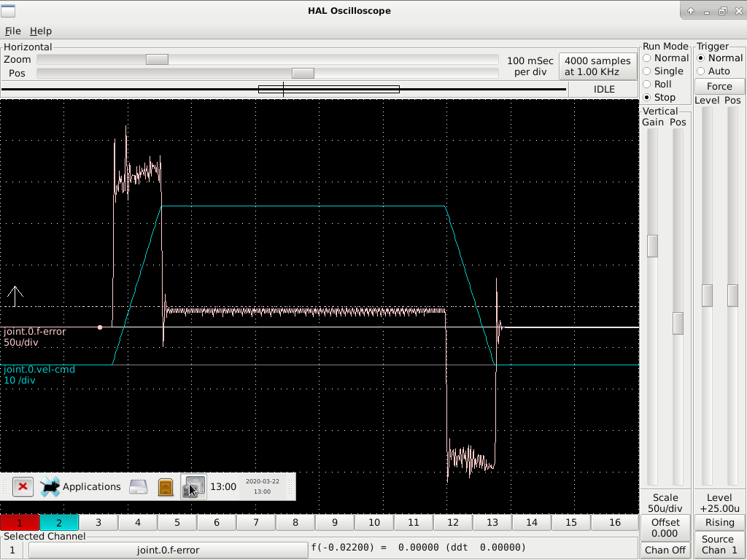Screen dimensions: 747x560
Task: Click the shade (up arrow) title bar icon
Action: pos(691,11)
